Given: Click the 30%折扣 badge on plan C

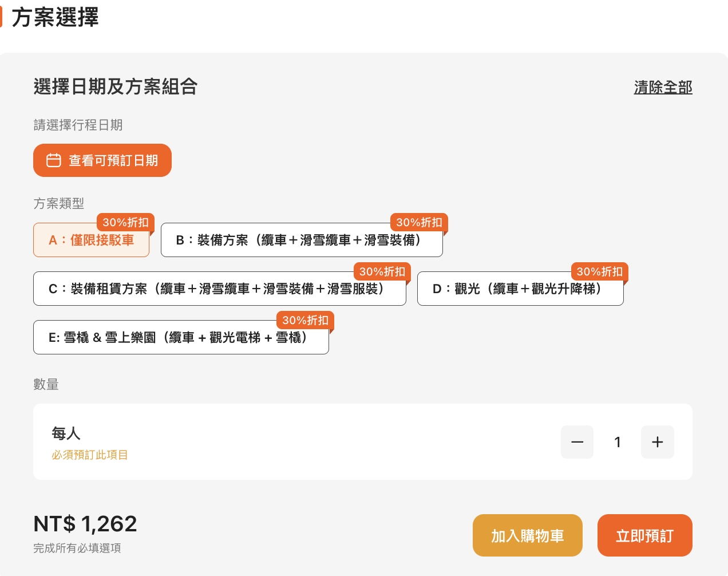Looking at the screenshot, I should tap(382, 271).
